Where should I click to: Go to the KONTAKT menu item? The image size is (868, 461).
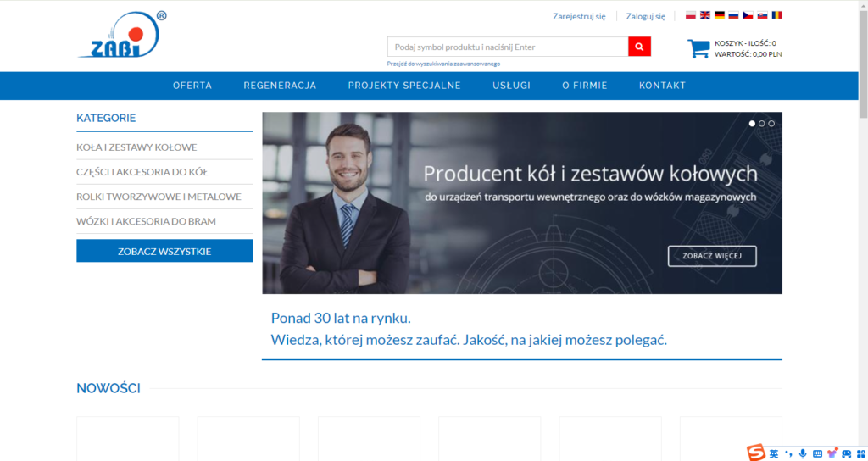pyautogui.click(x=662, y=86)
